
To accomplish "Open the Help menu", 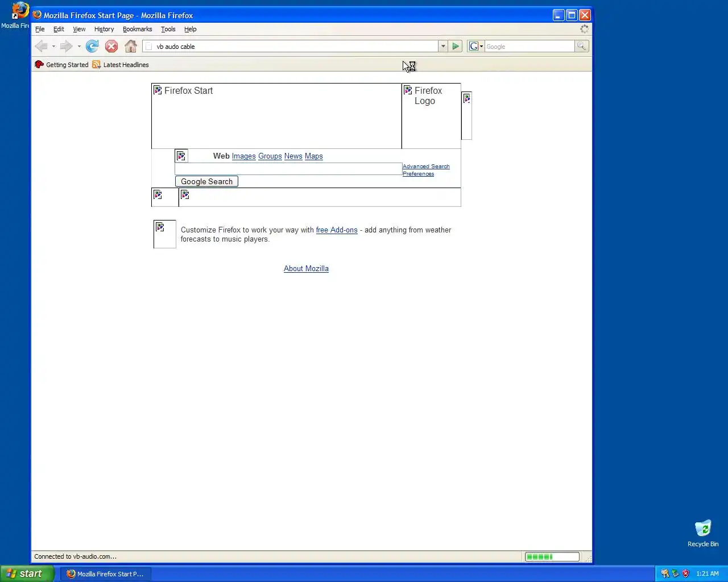I will [190, 29].
